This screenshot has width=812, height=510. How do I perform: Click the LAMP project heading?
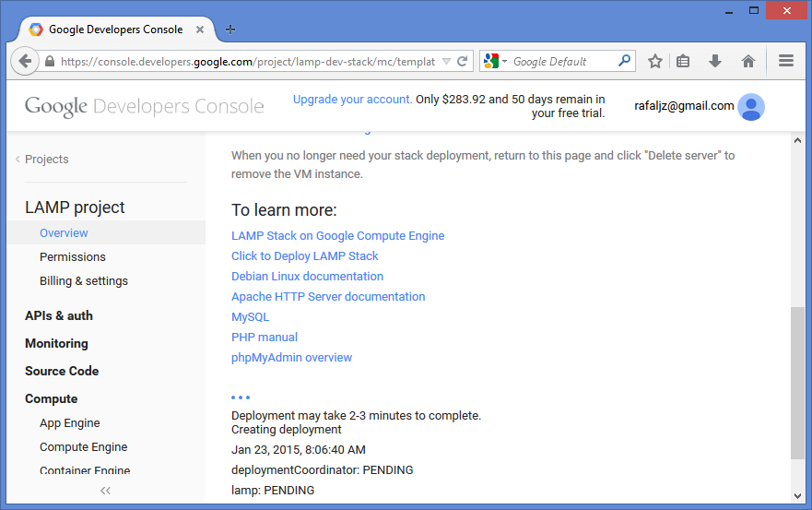pos(75,208)
